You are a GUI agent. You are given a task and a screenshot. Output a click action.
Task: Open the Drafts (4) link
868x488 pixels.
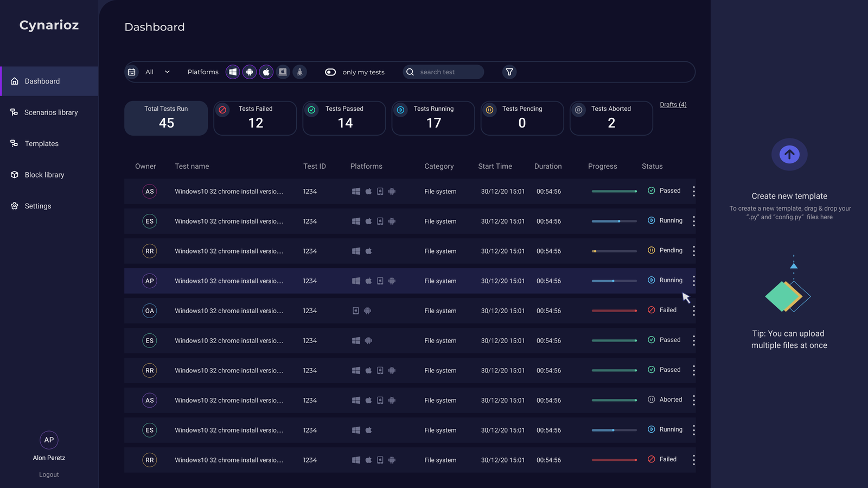[x=673, y=105]
